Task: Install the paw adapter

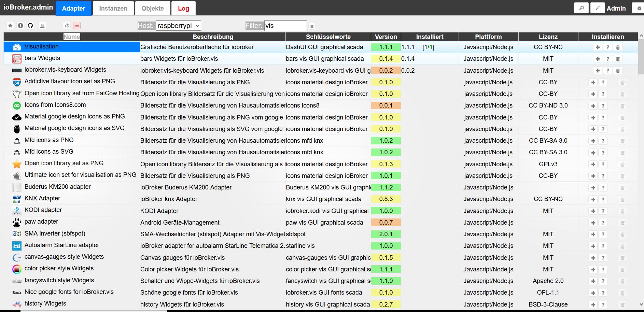Action: pos(593,223)
